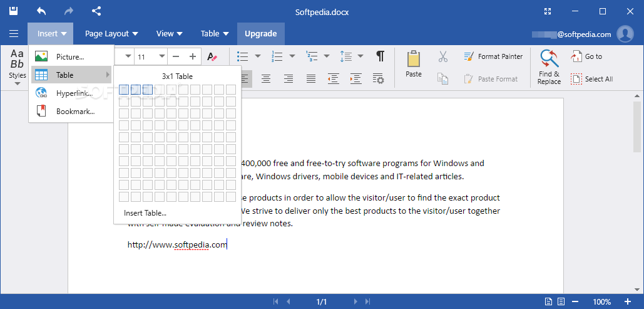Viewport: 644px width, 309px height.
Task: Open the hamburger main menu
Action: coord(14,34)
